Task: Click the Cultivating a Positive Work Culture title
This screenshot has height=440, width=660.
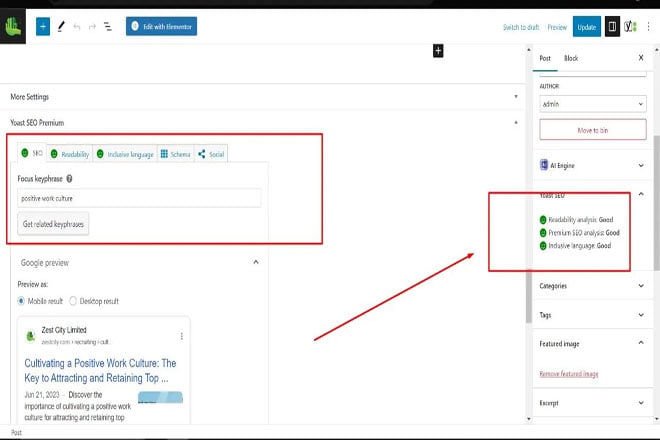Action: (100, 371)
